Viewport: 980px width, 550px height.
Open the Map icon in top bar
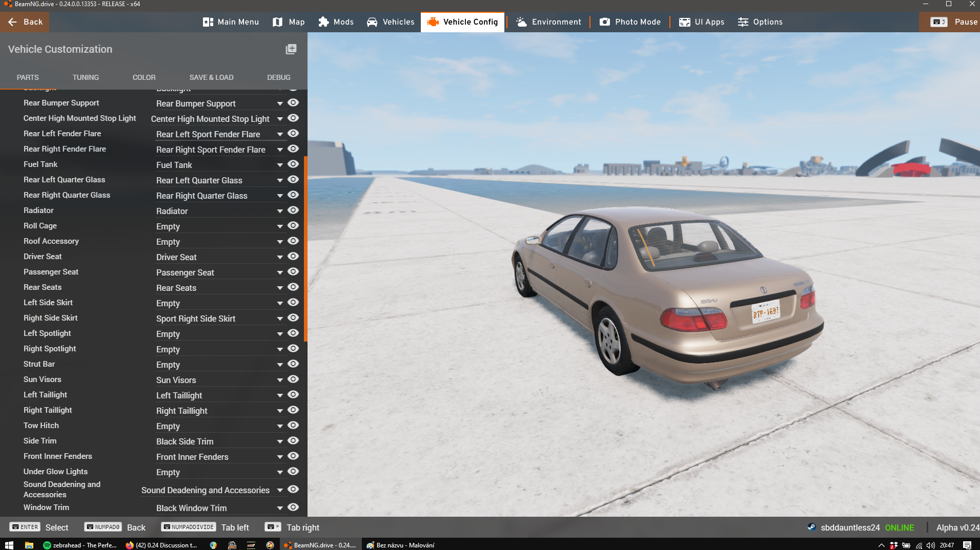tap(277, 22)
